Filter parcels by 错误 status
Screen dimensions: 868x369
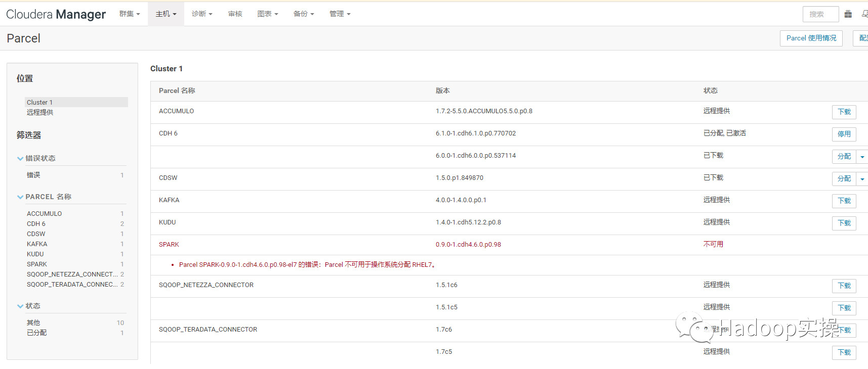tap(33, 175)
